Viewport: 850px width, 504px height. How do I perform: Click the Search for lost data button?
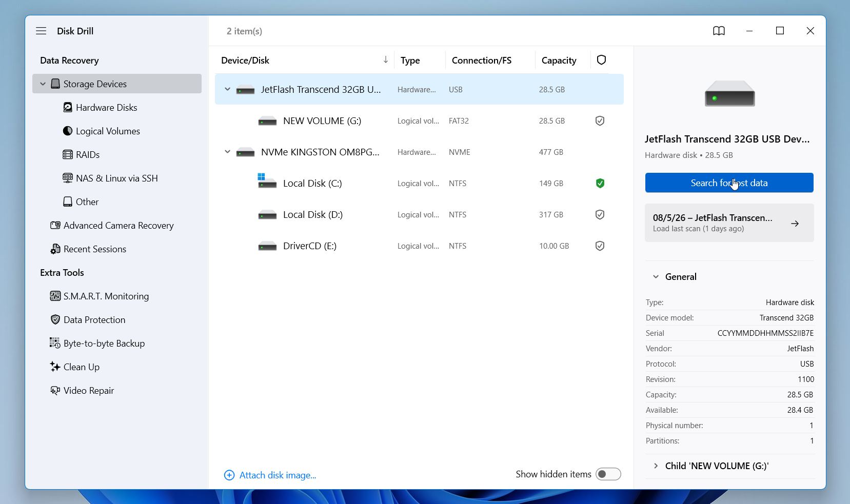pyautogui.click(x=729, y=183)
